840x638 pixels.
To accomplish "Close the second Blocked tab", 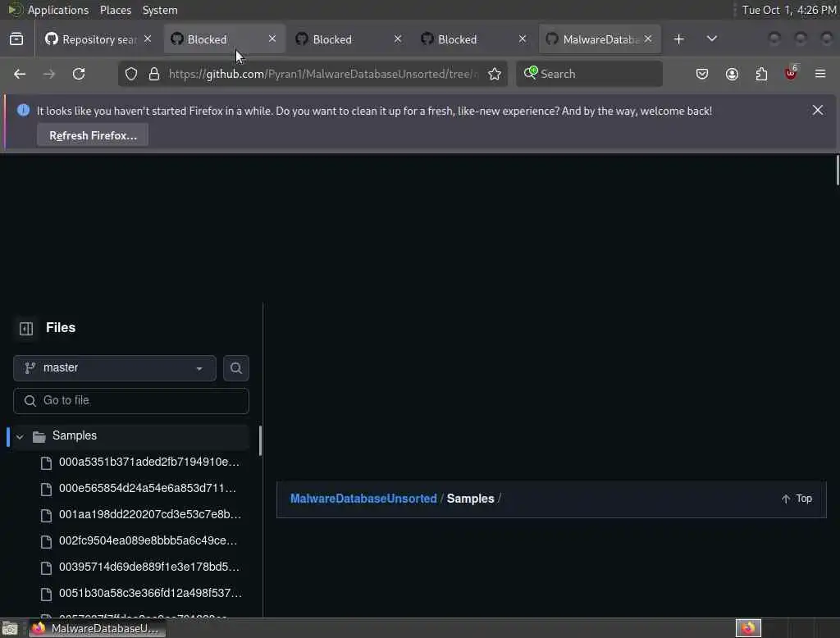I will pos(398,39).
